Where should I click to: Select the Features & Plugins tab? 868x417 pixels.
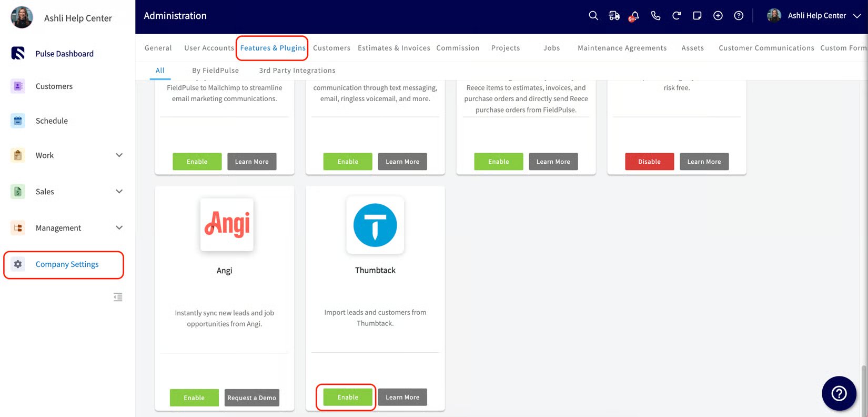click(272, 48)
